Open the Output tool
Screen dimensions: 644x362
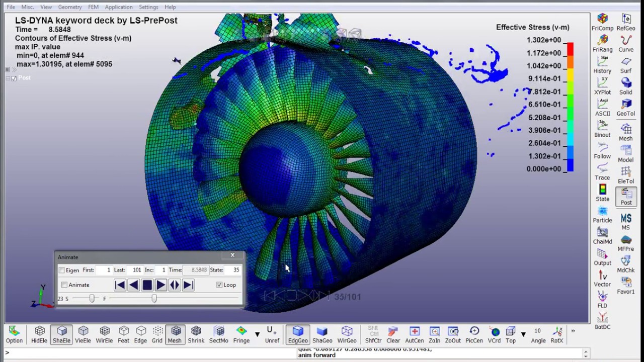pyautogui.click(x=602, y=257)
